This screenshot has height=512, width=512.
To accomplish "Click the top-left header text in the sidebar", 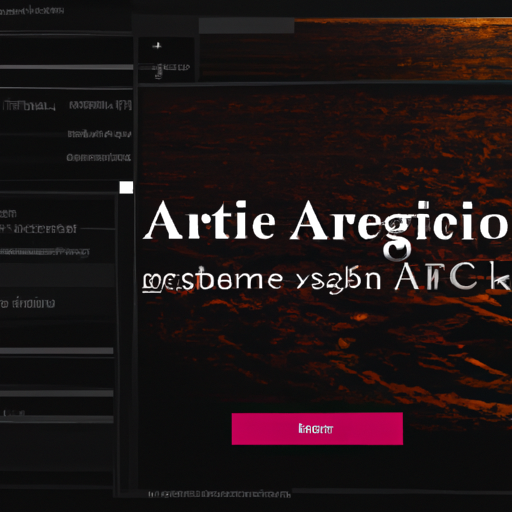I will click(x=32, y=11).
